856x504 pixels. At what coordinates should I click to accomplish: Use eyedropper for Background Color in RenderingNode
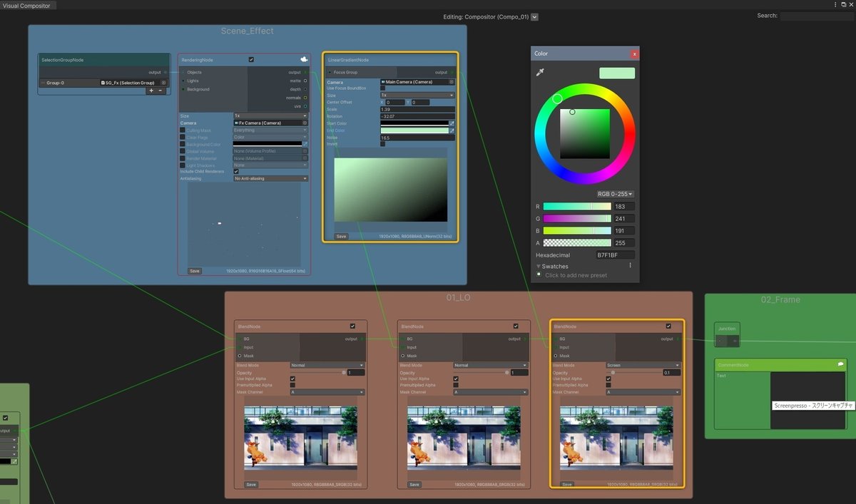305,144
